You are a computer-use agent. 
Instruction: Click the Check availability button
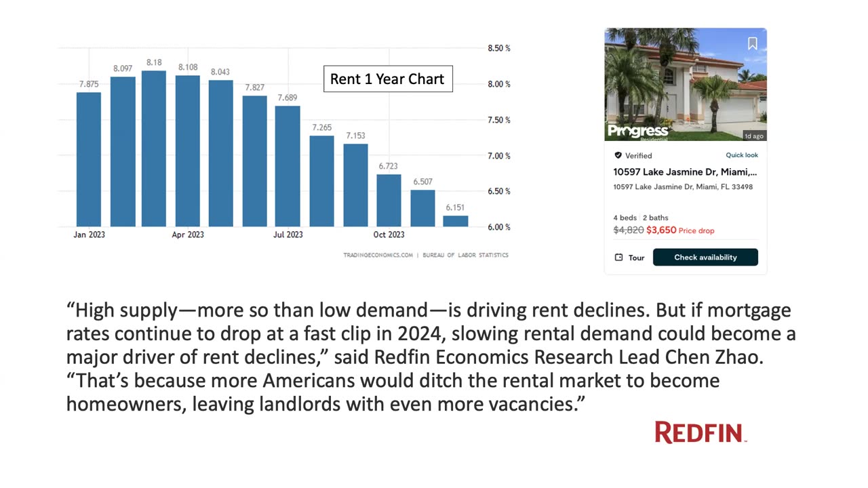[705, 258]
